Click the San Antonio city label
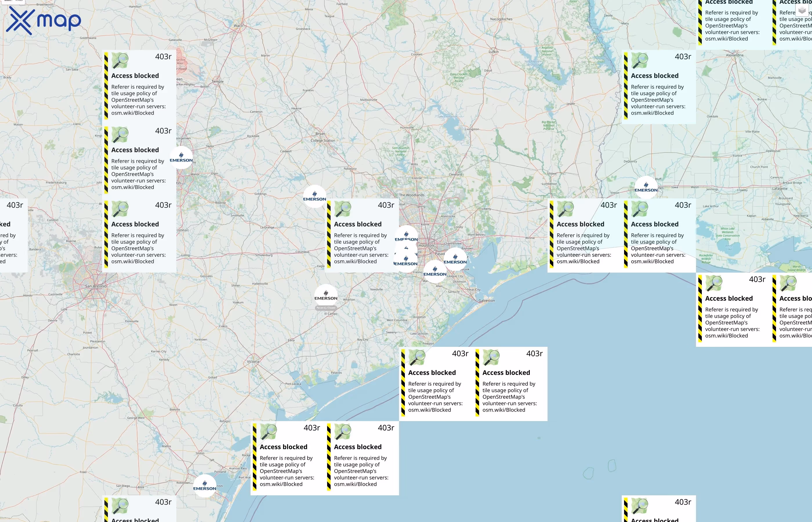 point(96,286)
